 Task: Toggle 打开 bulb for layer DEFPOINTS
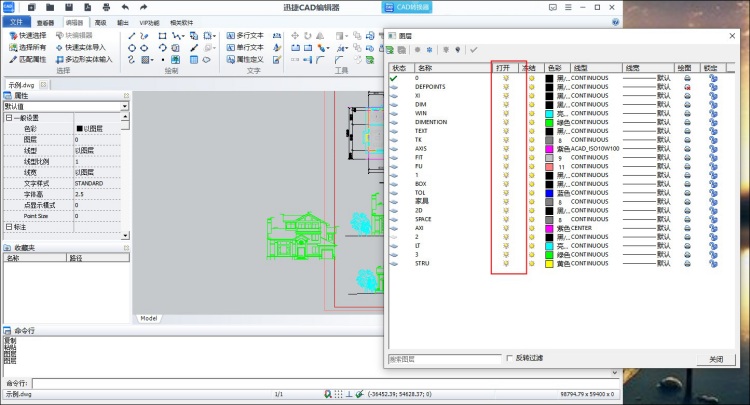point(506,87)
